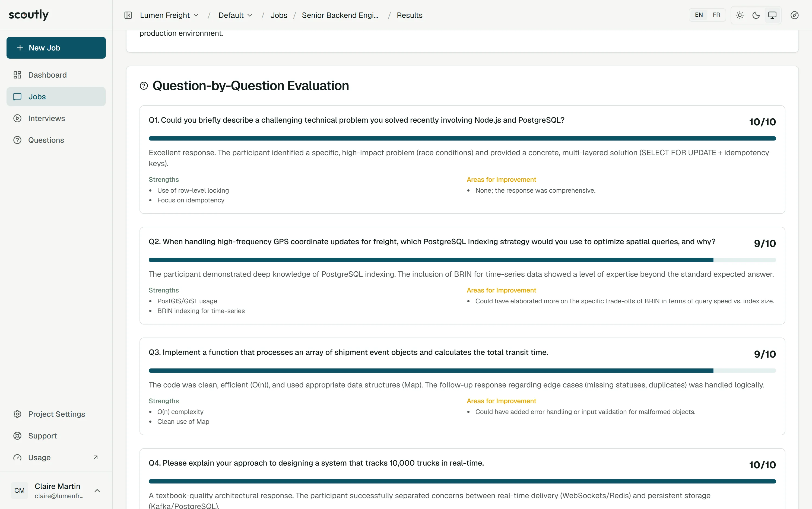Open Interviews in the sidebar
Viewport: 812px width, 509px height.
(56, 118)
